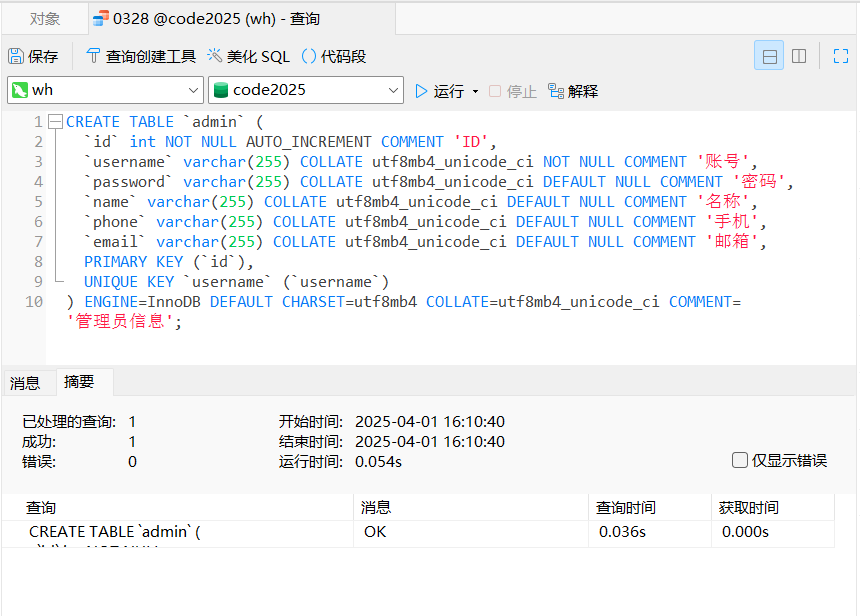Click the `email` column definition line
Image resolution: width=860 pixels, height=616 pixels.
(425, 242)
